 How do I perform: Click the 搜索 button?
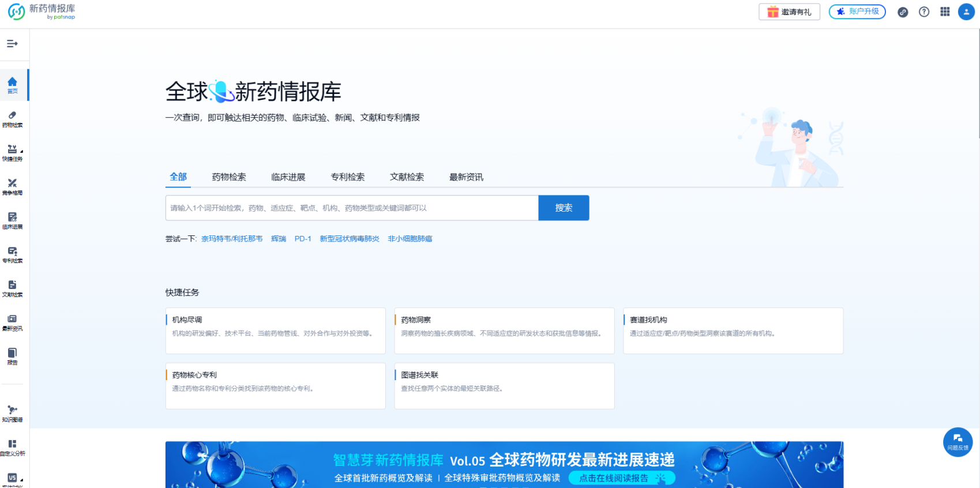click(564, 208)
